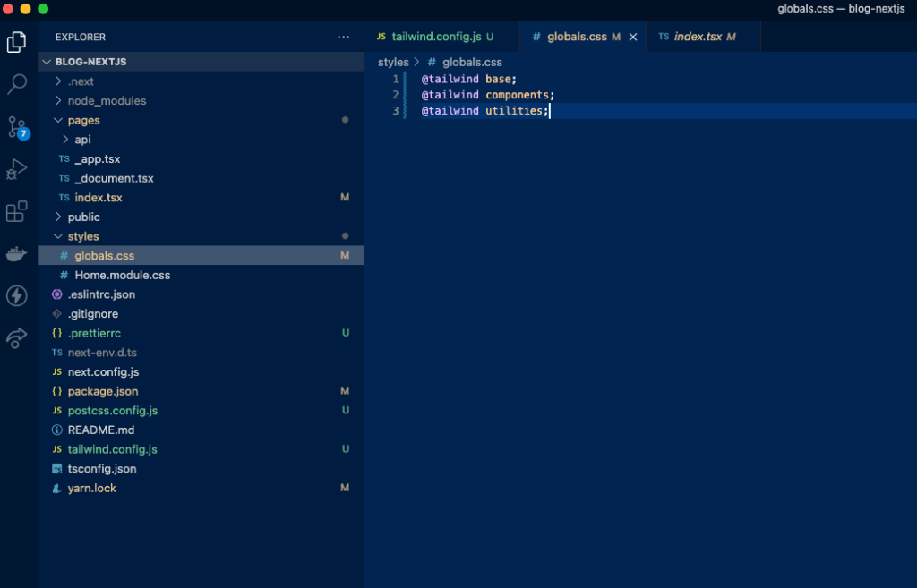The image size is (917, 588).
Task: Switch to the tailwind.config.js tab
Action: click(436, 37)
